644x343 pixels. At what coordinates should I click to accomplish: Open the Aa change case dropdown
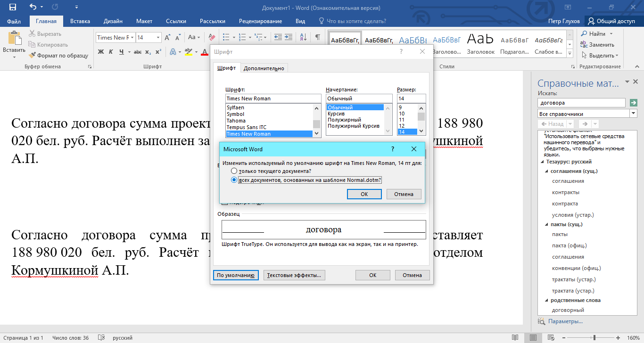(194, 37)
